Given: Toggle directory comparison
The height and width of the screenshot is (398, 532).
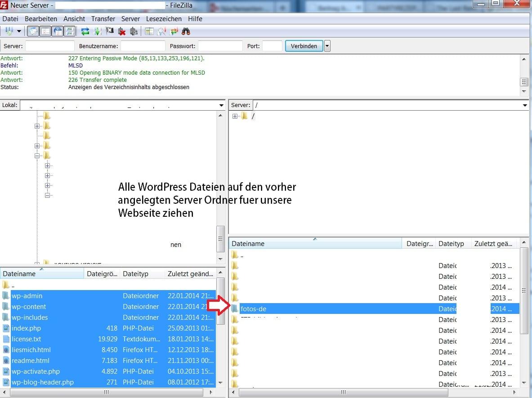Looking at the screenshot, I should pos(161,31).
